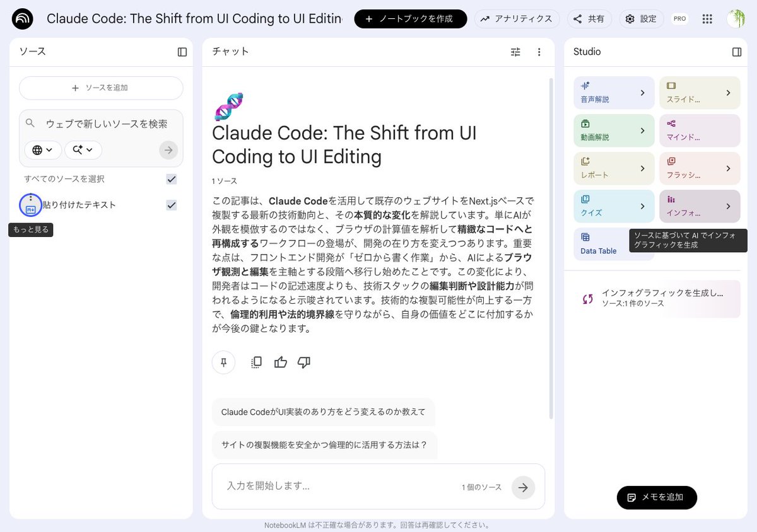Click the DNA emoji notebook icon
This screenshot has height=532, width=757.
[x=228, y=107]
